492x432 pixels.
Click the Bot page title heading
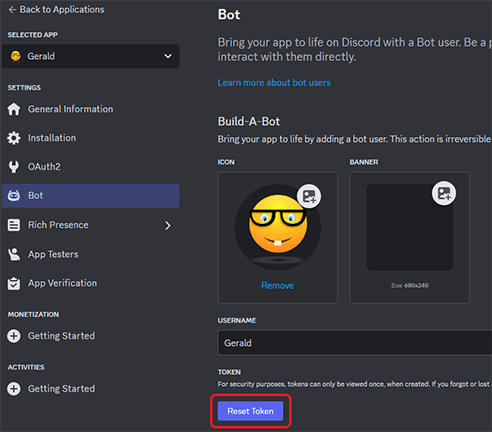pyautogui.click(x=229, y=15)
